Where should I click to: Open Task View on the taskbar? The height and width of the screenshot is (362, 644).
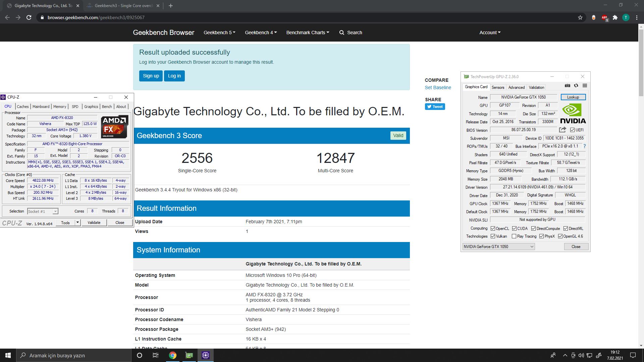(x=156, y=355)
